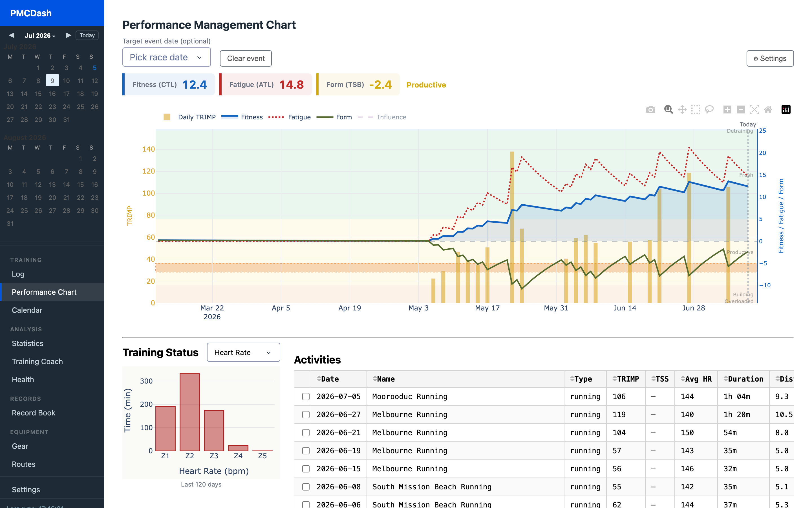Image resolution: width=812 pixels, height=508 pixels.
Task: Select the Pan tool in chart toolbar
Action: (682, 110)
